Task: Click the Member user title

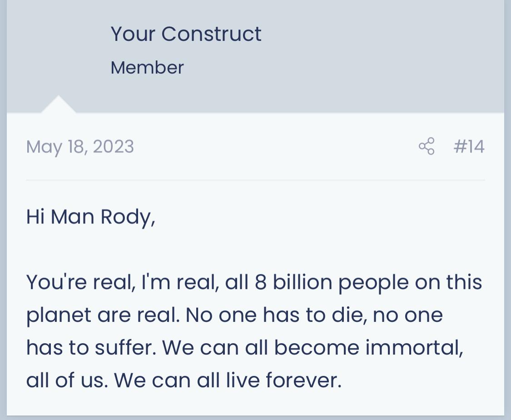Action: pyautogui.click(x=147, y=68)
